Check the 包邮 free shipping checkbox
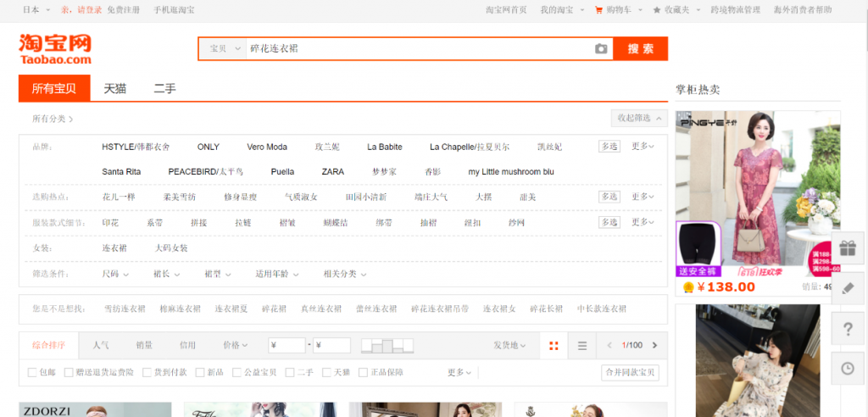Screen dimensions: 868x417 (x=32, y=373)
